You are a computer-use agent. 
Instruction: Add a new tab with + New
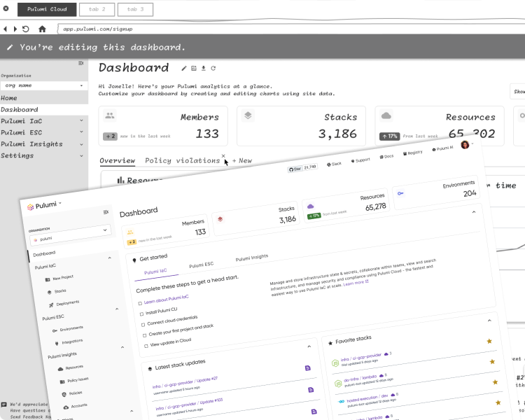(x=242, y=161)
